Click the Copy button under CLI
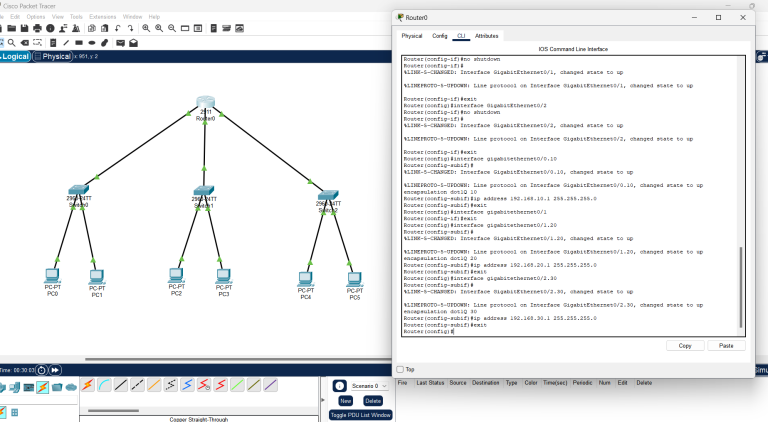768x422 pixels. [685, 346]
